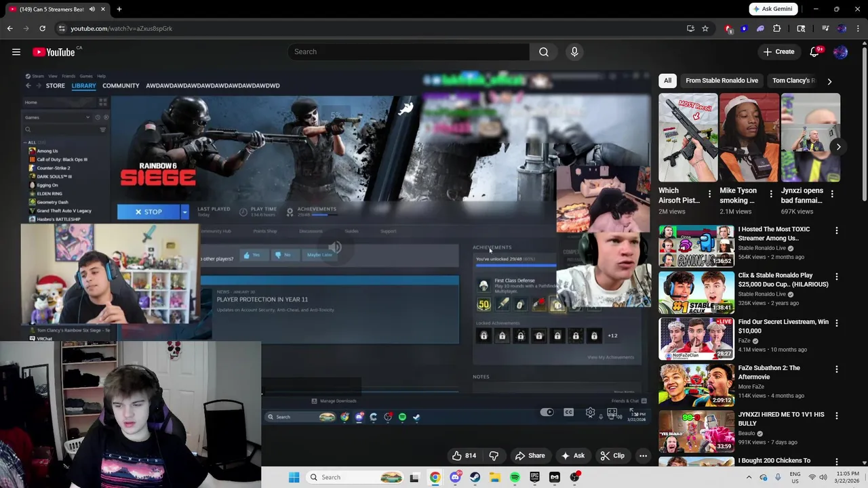868x488 pixels.
Task: Open more actions ellipsis below video
Action: (643, 455)
